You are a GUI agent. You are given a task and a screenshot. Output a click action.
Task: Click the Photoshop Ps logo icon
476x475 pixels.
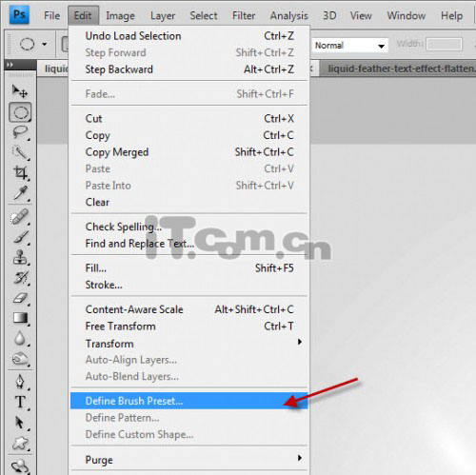19,15
